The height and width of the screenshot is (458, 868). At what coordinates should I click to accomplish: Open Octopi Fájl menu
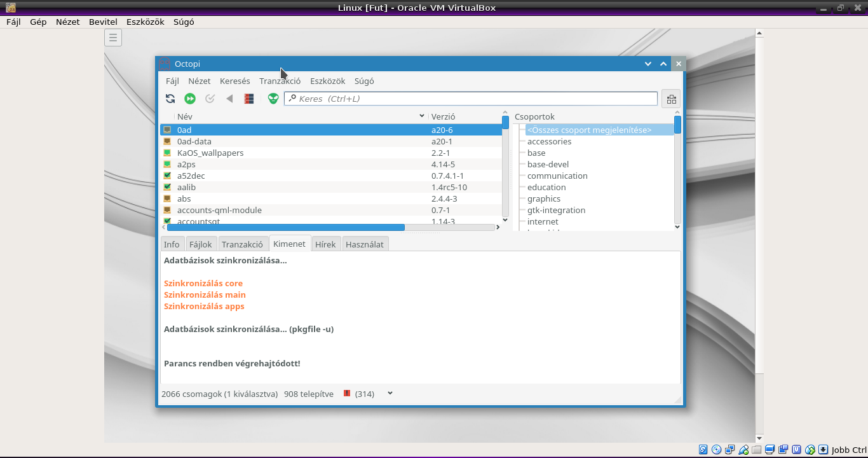(172, 81)
